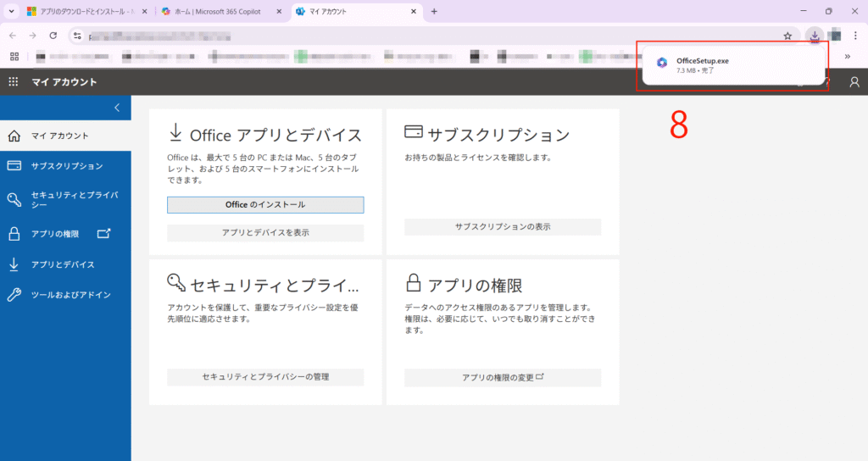Bookmark this page with the star icon
This screenshot has height=461, width=868.
787,36
